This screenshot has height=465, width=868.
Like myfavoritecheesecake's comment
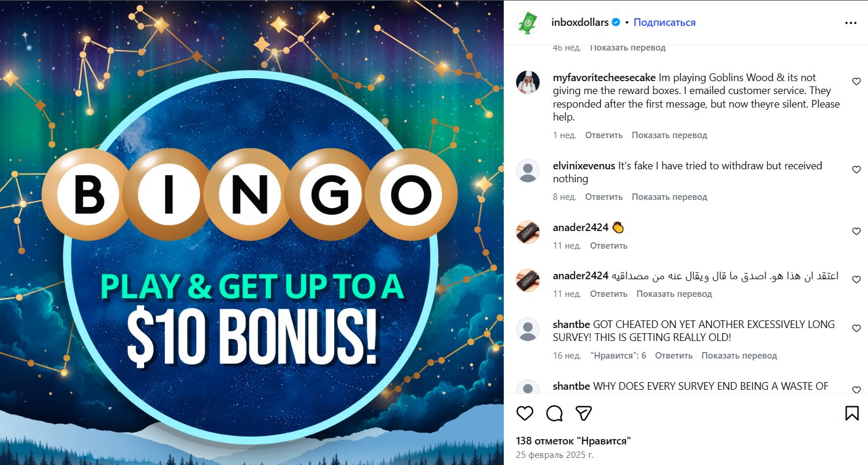(856, 82)
